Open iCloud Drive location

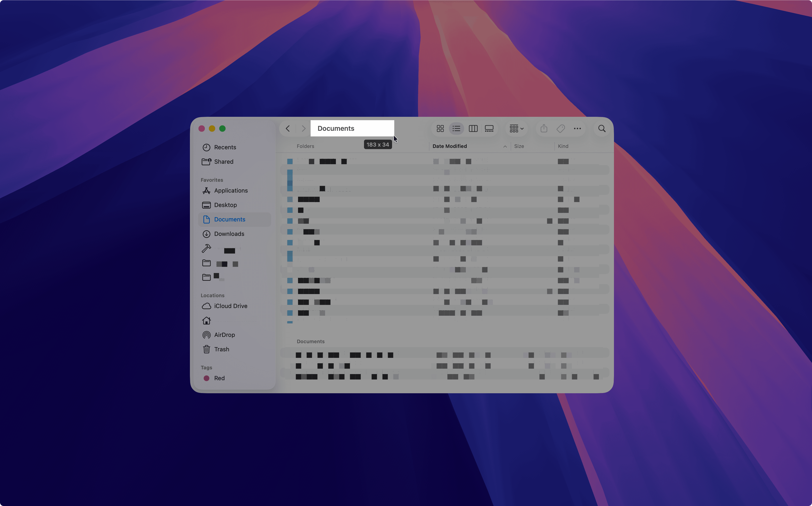coord(230,306)
